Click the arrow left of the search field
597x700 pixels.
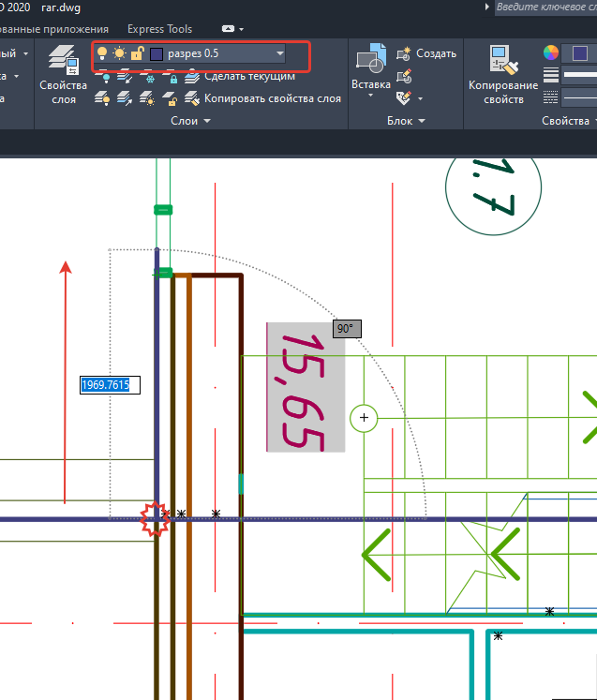pyautogui.click(x=487, y=7)
